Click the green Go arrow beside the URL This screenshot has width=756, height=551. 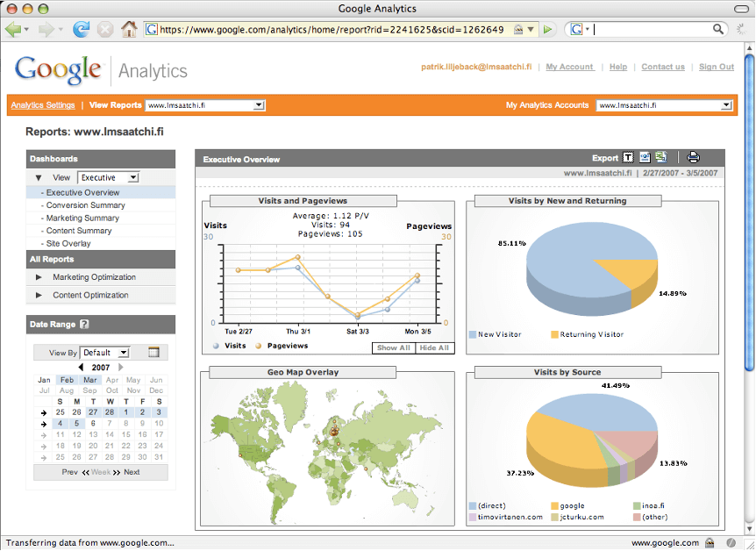(548, 30)
